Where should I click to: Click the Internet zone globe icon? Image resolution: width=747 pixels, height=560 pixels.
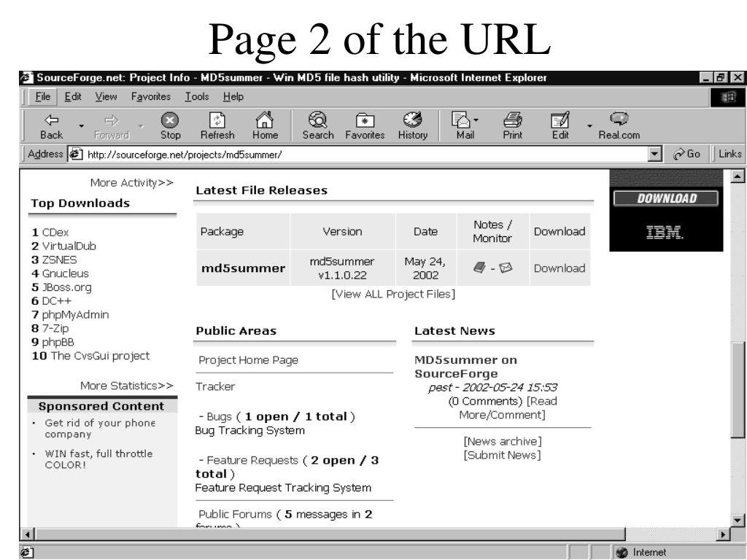[x=622, y=553]
